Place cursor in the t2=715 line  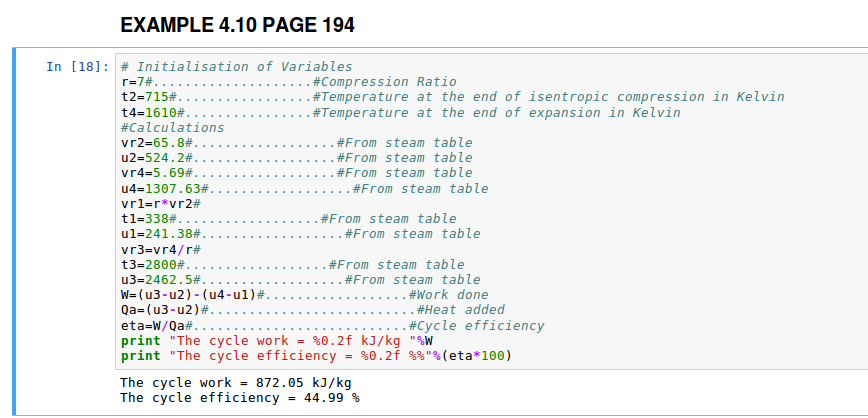tap(450, 97)
